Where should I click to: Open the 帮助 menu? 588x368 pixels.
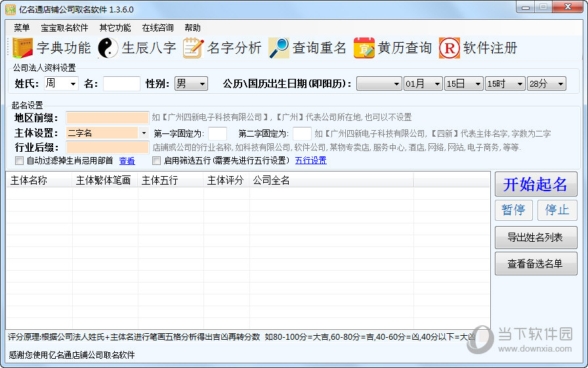point(193,28)
